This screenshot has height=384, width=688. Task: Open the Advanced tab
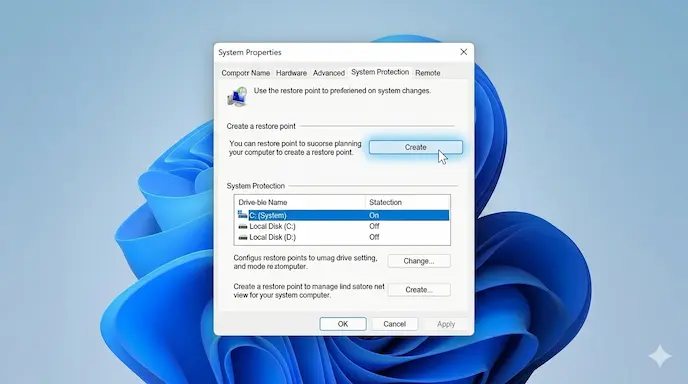click(x=329, y=73)
